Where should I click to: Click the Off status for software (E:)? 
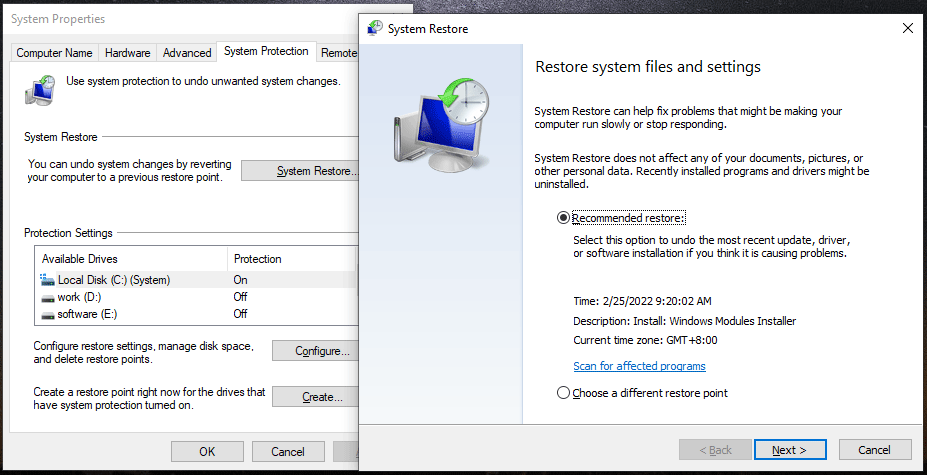click(x=240, y=314)
